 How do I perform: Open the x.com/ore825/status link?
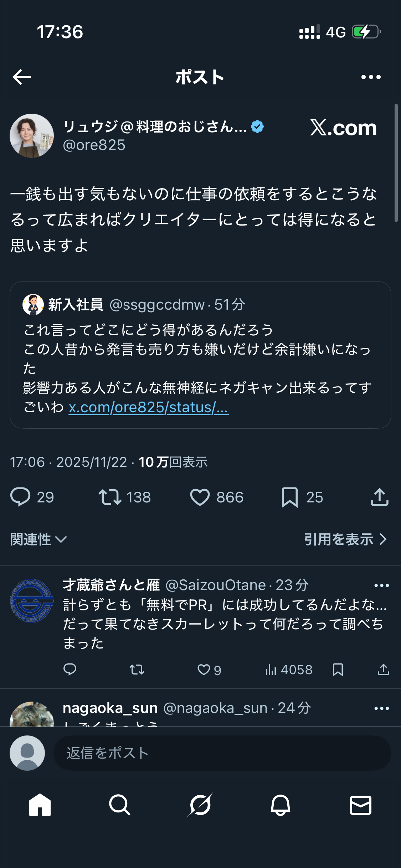149,407
